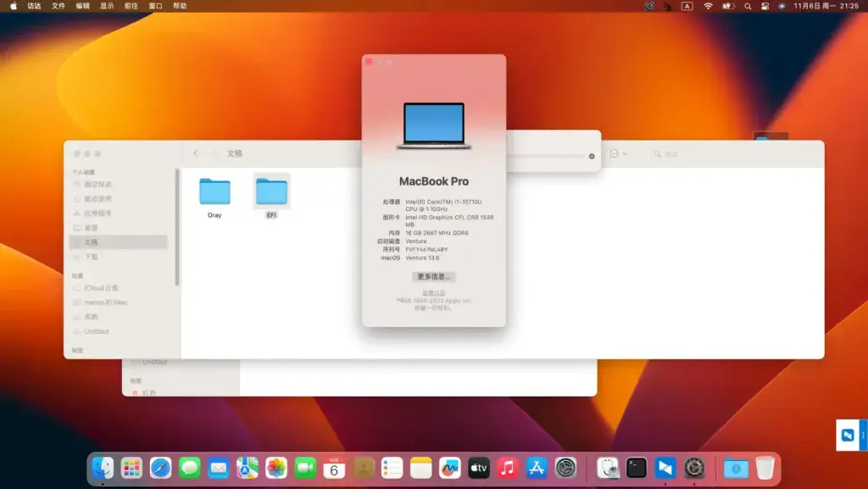Open System Settings in the Dock
This screenshot has height=489, width=868.
pos(565,469)
